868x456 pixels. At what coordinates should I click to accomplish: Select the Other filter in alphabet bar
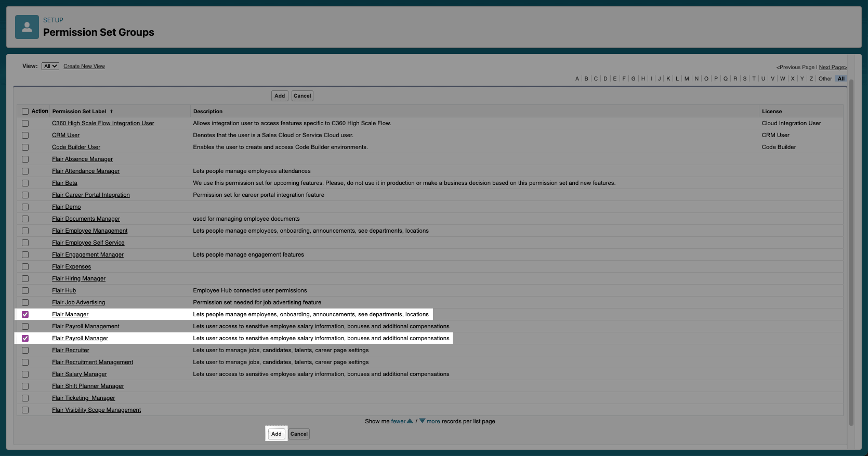[825, 79]
